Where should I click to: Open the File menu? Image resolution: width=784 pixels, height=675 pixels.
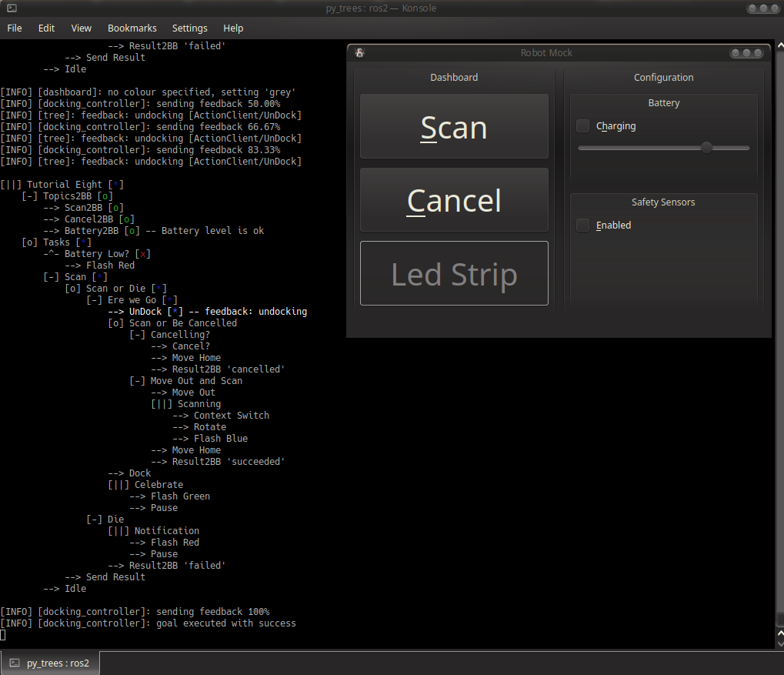(x=15, y=28)
